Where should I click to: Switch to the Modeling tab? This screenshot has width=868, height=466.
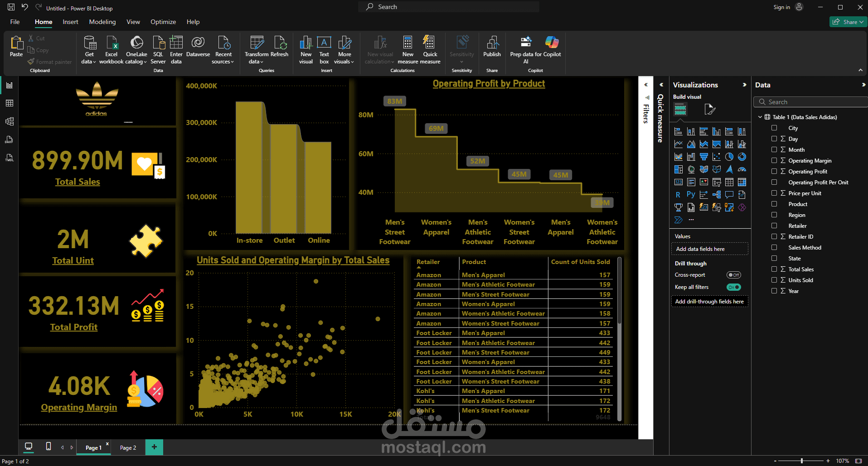[x=102, y=22]
